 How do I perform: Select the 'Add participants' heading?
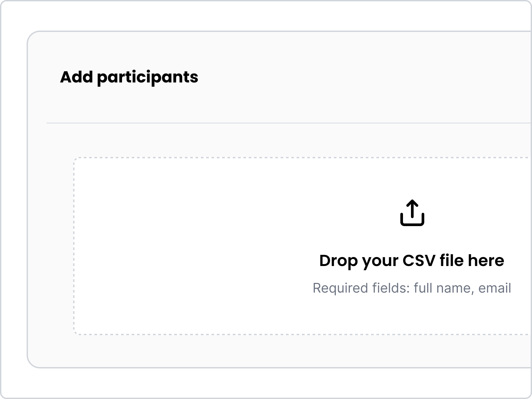[x=129, y=77]
